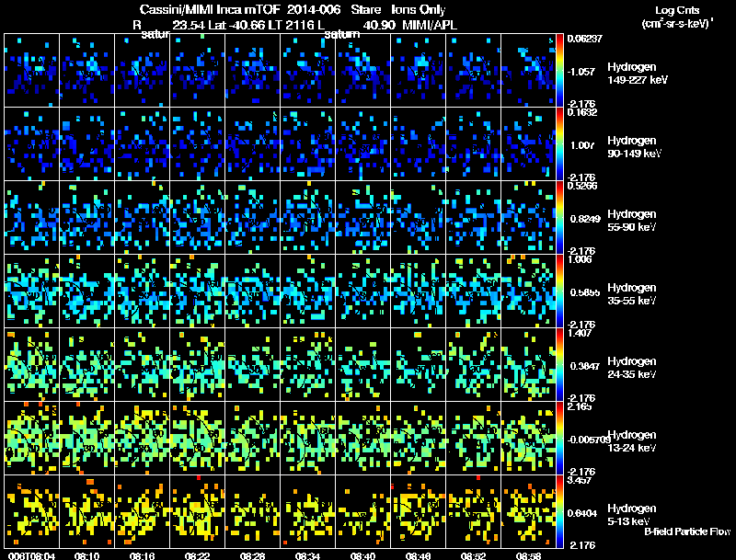Click the color scale for Hydrogen 5-13 keV
Image resolution: width=736 pixels, height=560 pixels.
559,511
